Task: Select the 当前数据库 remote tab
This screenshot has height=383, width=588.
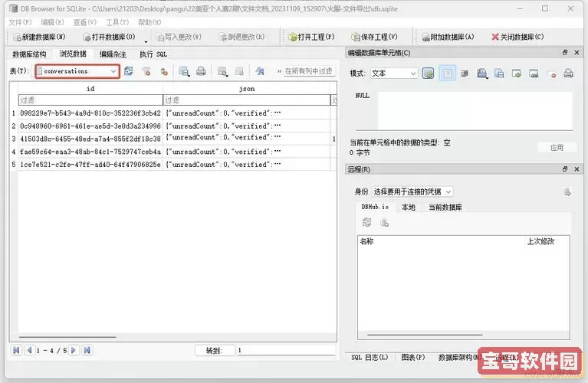Action: click(445, 207)
